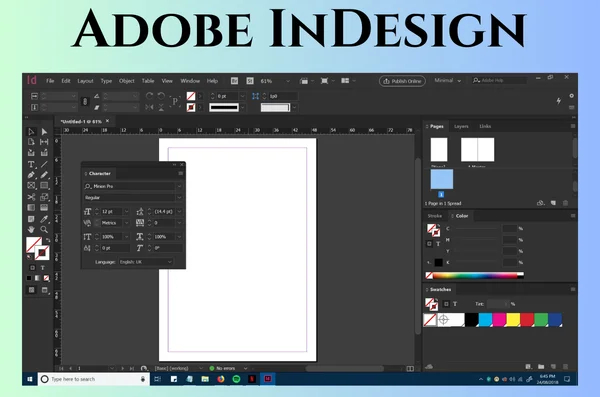Image resolution: width=600 pixels, height=397 pixels.
Task: Select the Direct Selection tool
Action: (44, 132)
